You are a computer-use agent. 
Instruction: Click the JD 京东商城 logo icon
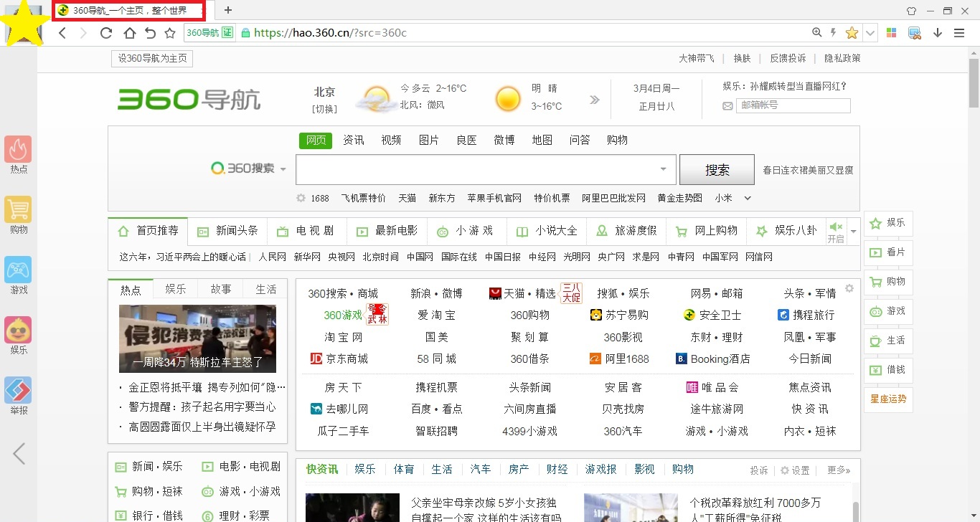[x=316, y=359]
